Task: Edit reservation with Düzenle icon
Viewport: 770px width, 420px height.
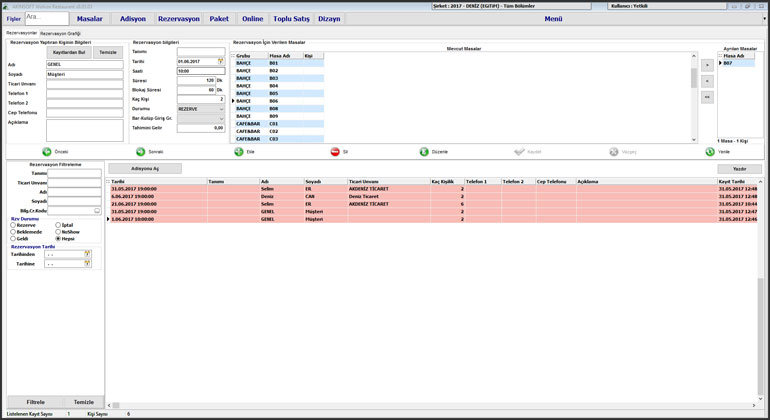Action: point(424,152)
